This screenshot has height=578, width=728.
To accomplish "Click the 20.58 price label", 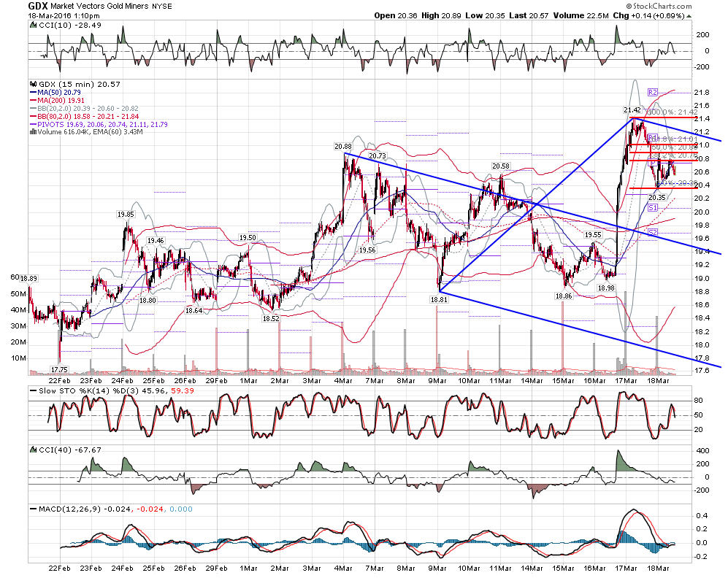I will pos(501,166).
